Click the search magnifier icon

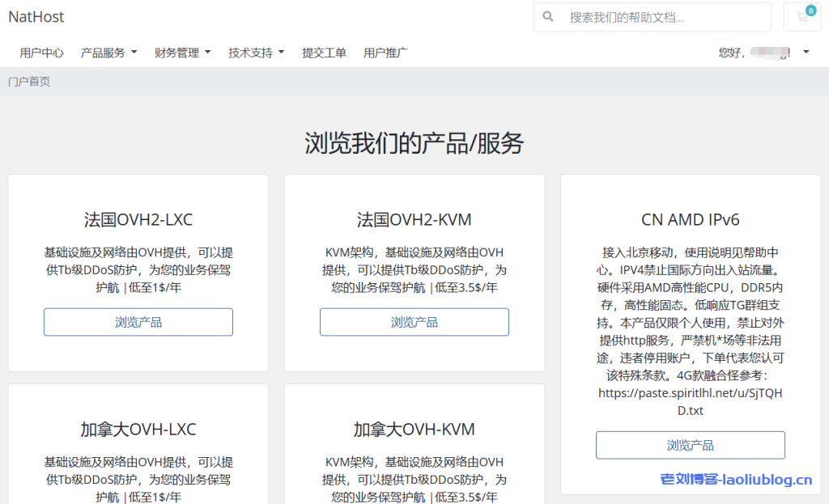click(548, 17)
